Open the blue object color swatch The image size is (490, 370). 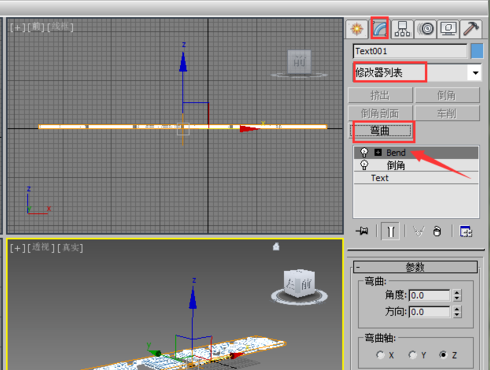point(477,51)
